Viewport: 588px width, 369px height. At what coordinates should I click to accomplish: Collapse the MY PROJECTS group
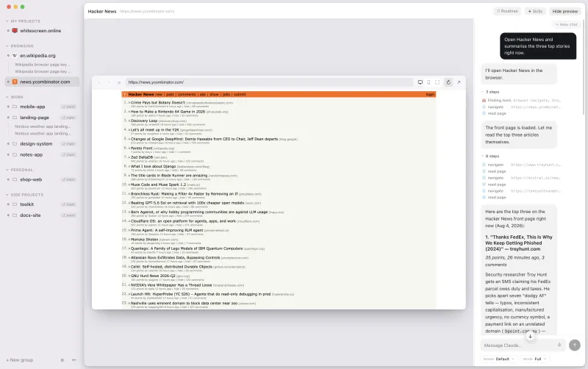(x=7, y=21)
